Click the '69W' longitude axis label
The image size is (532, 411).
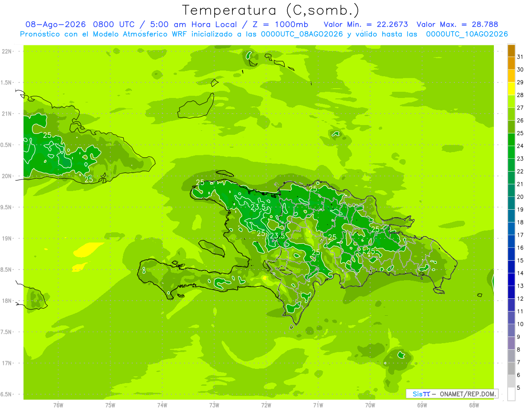(422, 405)
